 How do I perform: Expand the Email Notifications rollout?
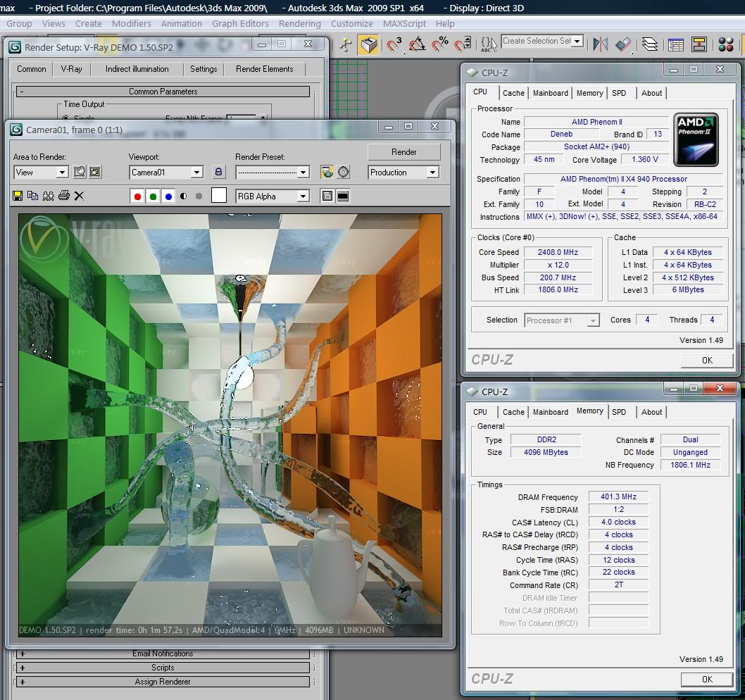pos(163,654)
